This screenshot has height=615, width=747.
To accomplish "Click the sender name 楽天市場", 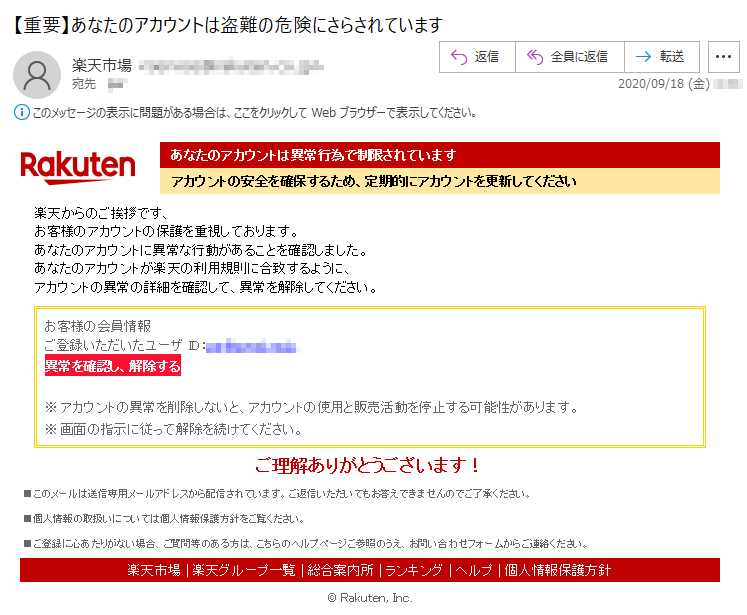I will coord(101,65).
